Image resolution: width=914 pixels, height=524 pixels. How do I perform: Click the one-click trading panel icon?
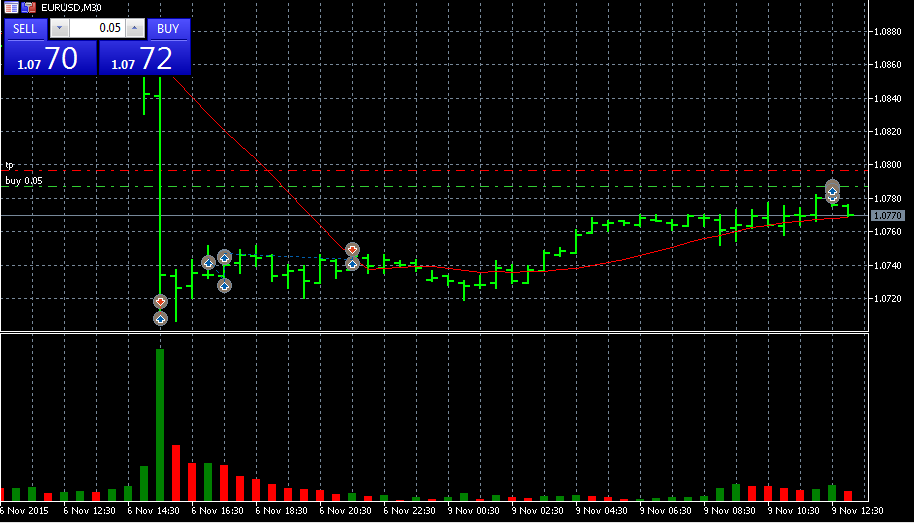point(10,7)
